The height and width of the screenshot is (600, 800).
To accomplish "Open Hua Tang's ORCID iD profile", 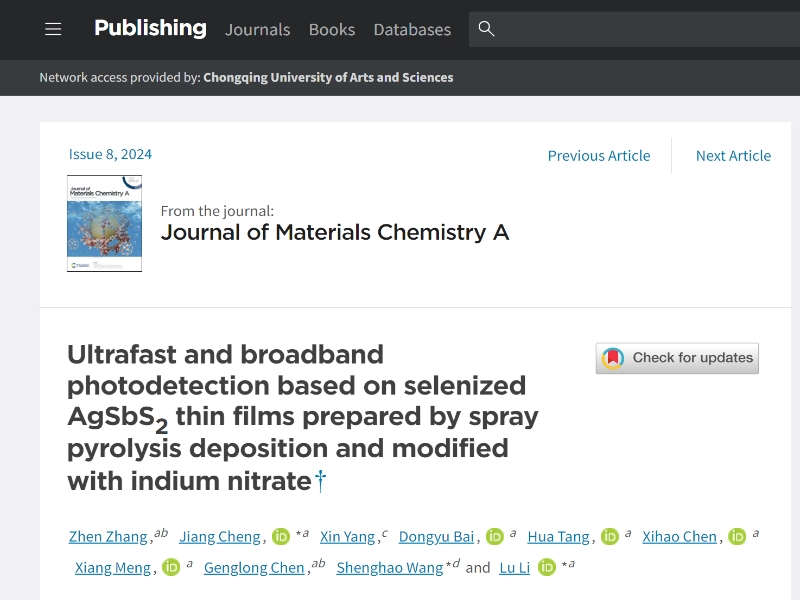I will pyautogui.click(x=609, y=536).
